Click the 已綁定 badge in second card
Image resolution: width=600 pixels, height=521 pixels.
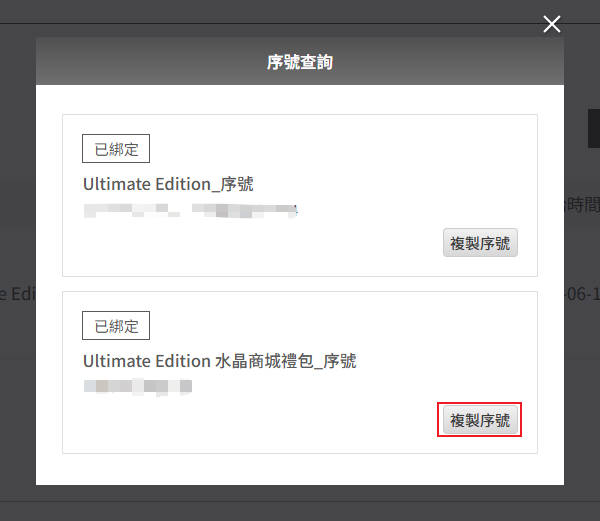point(115,326)
